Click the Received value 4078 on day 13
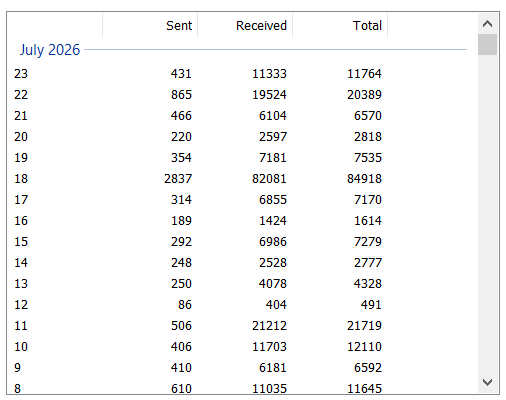 (x=272, y=283)
